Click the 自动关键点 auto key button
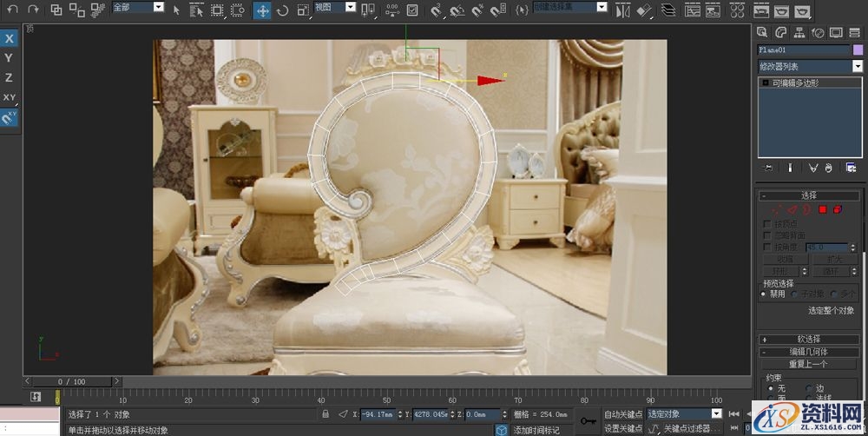The image size is (868, 436). tap(623, 413)
